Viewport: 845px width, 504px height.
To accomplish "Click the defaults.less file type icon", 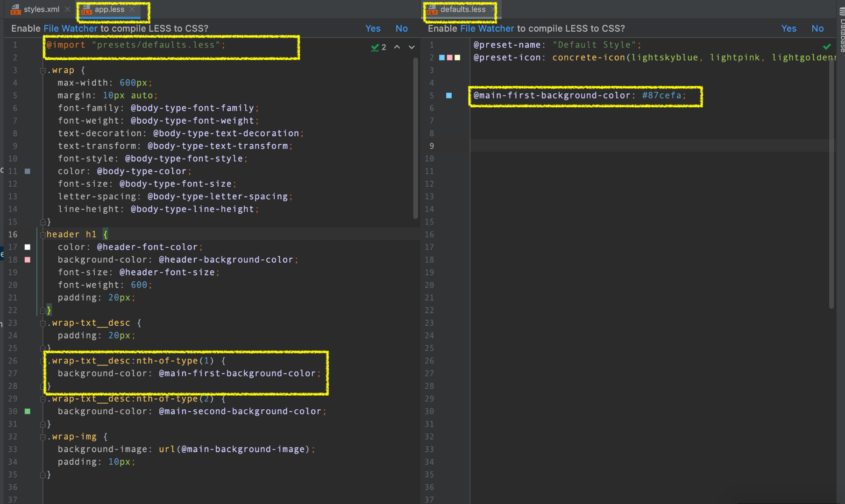I will coord(433,9).
